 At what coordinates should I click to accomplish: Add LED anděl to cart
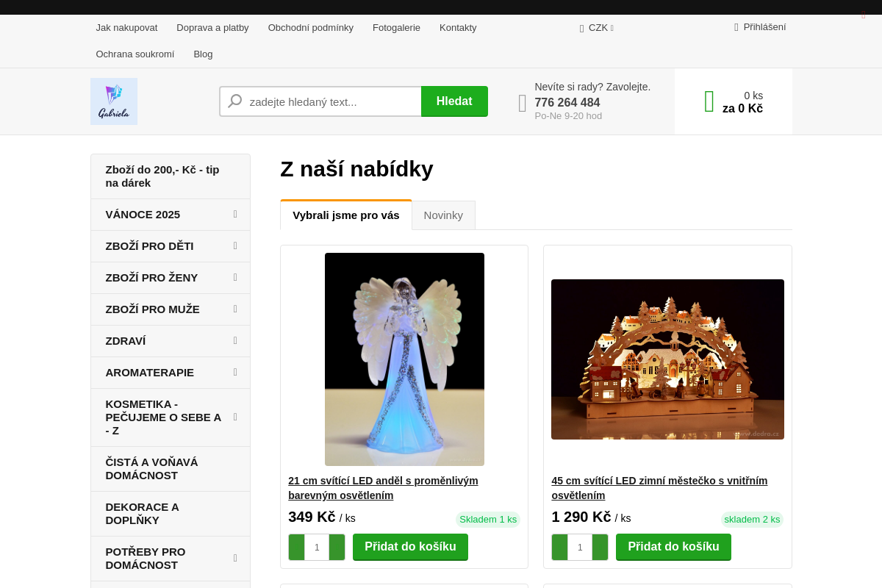[x=410, y=547]
